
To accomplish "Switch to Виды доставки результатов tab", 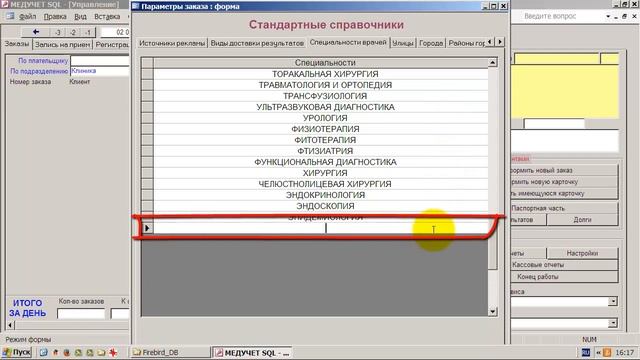I will pos(257,43).
